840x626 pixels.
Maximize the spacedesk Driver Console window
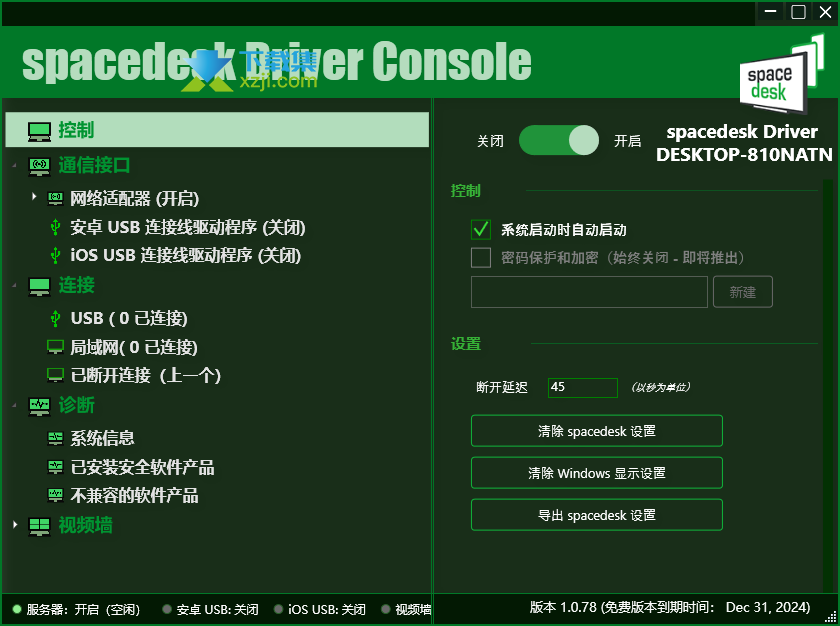tap(798, 12)
